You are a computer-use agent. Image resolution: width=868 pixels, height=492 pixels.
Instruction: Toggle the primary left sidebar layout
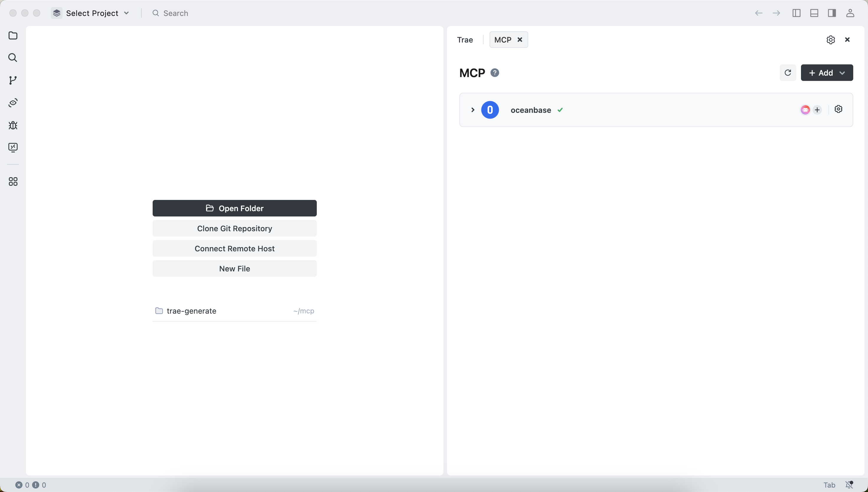(796, 13)
